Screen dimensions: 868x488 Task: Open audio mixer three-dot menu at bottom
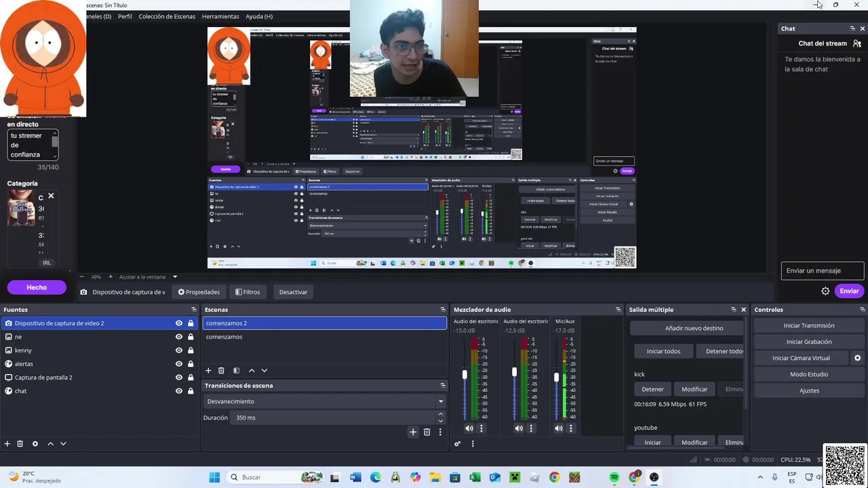473,444
